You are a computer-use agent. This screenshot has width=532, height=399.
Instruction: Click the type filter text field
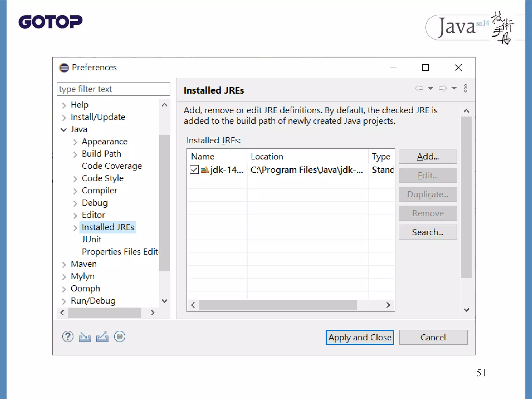(x=113, y=89)
